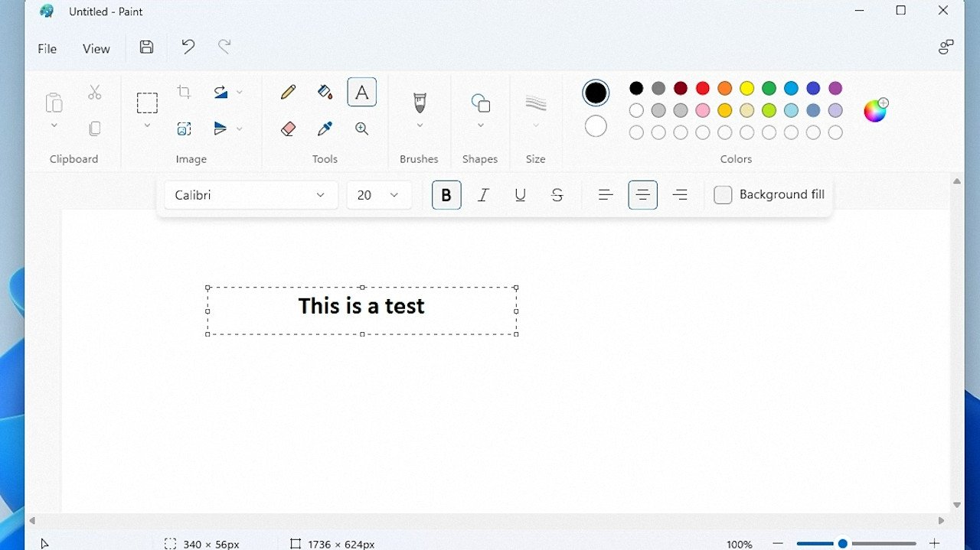Click the Cut scissors icon
This screenshot has width=980, height=550.
(94, 92)
